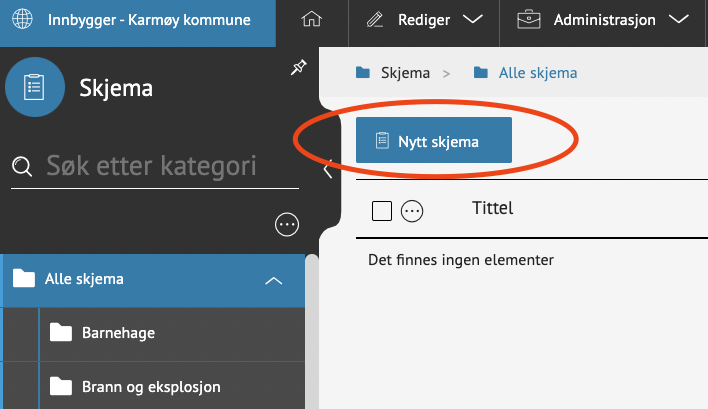The height and width of the screenshot is (409, 708).
Task: Select the Alle skjema category
Action: 154,280
